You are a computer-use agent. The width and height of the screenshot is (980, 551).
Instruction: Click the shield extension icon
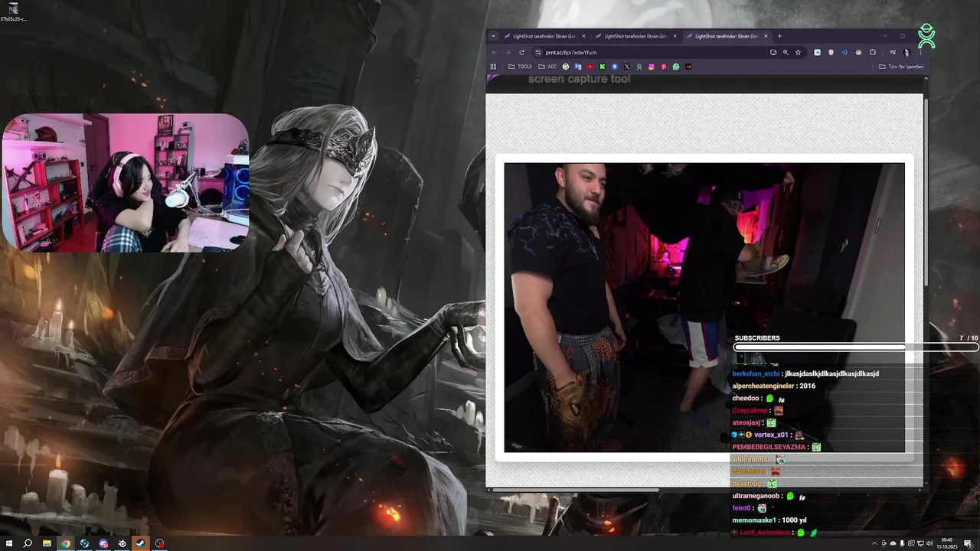[x=831, y=52]
